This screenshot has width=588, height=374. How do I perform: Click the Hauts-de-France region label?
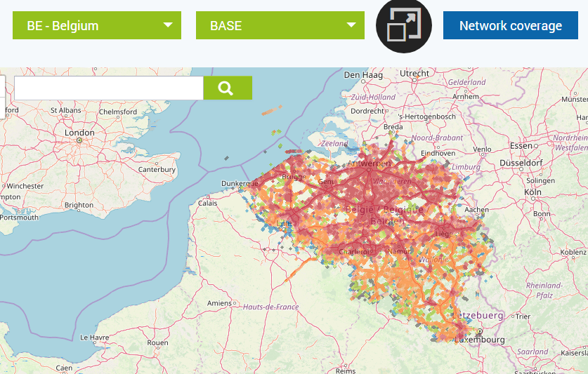click(x=270, y=307)
